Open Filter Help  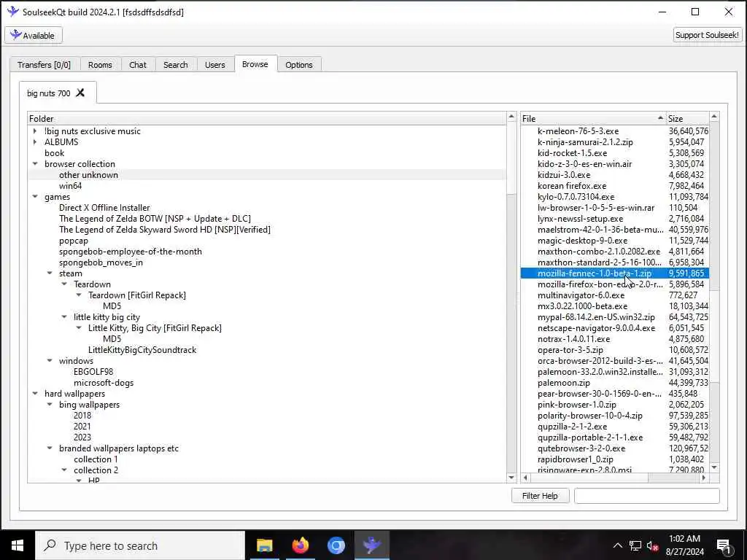pyautogui.click(x=540, y=496)
